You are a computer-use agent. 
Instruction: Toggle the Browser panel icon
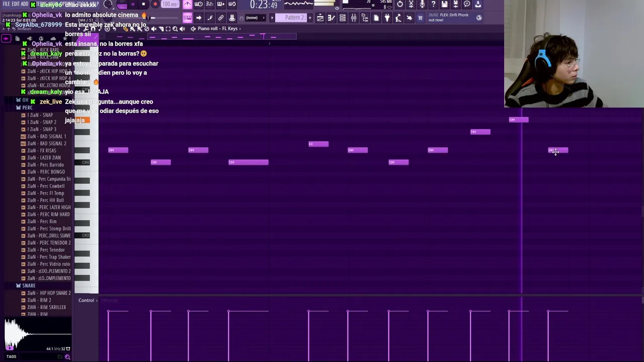point(365,18)
